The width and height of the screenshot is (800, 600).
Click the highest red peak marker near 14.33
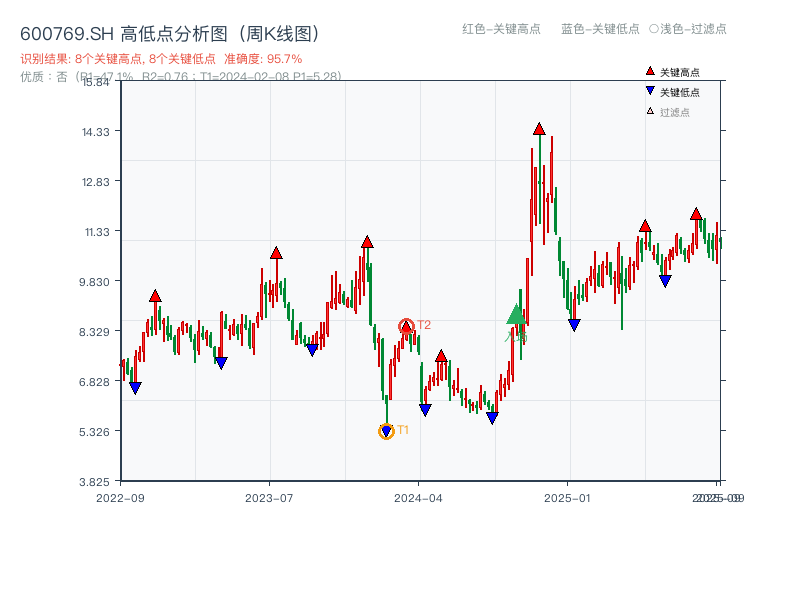pos(538,127)
